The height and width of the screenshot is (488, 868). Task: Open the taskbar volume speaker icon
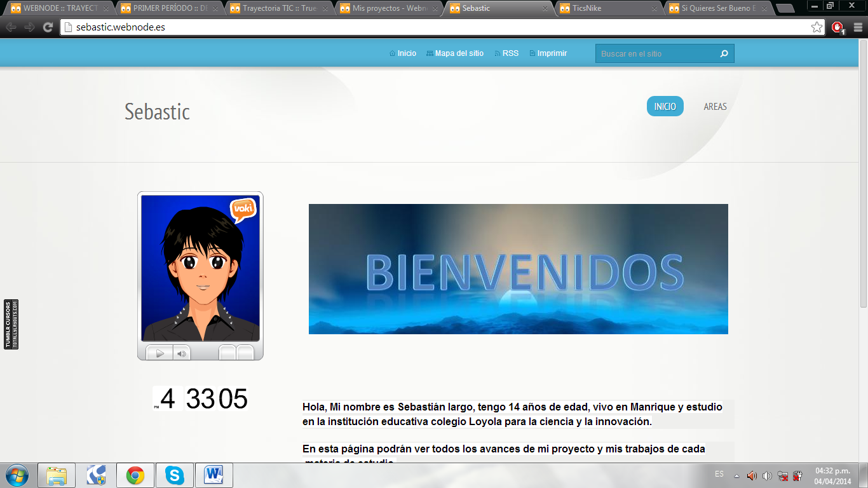coord(752,475)
